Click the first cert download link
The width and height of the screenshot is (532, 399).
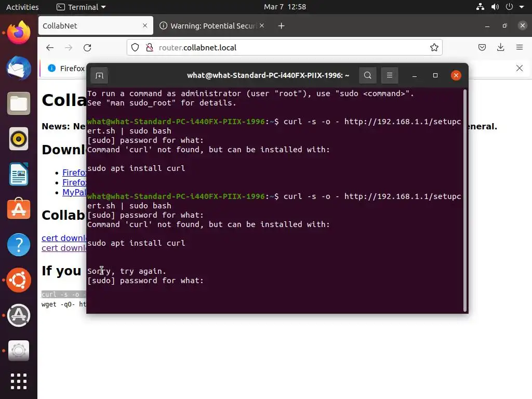click(64, 238)
